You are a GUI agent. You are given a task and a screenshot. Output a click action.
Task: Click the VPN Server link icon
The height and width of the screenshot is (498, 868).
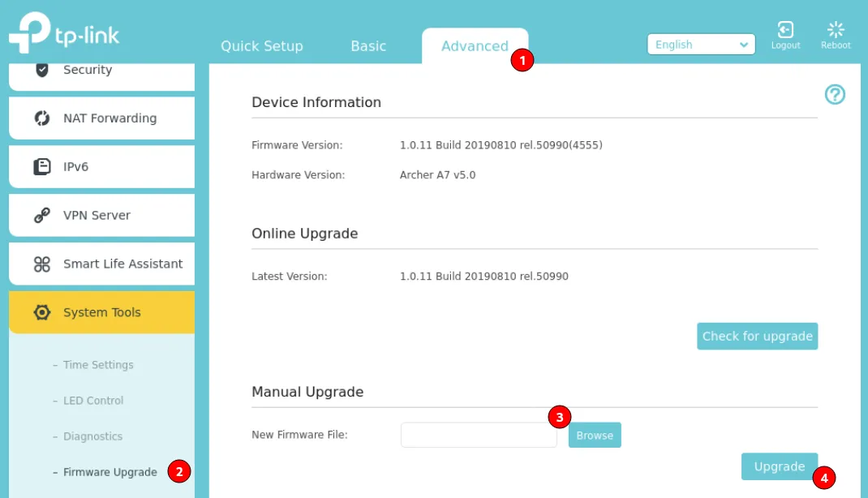click(x=42, y=216)
